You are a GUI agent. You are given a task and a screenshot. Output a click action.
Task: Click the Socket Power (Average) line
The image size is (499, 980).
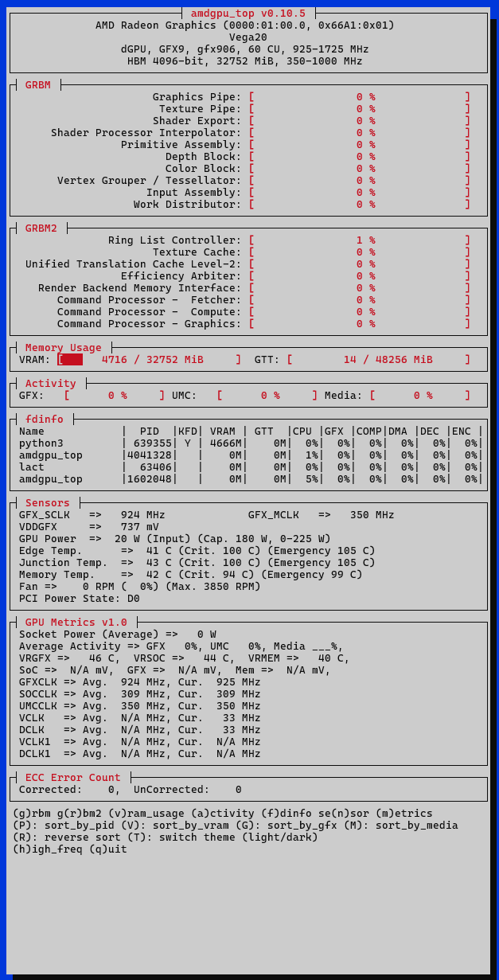tap(118, 634)
